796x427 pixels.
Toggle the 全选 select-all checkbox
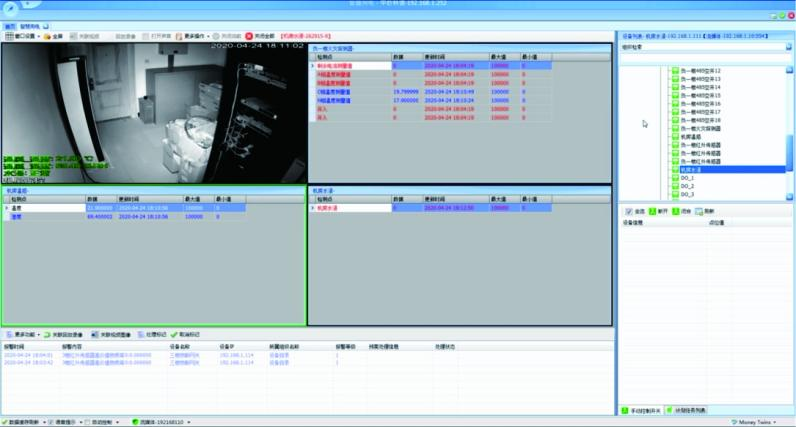pyautogui.click(x=628, y=212)
